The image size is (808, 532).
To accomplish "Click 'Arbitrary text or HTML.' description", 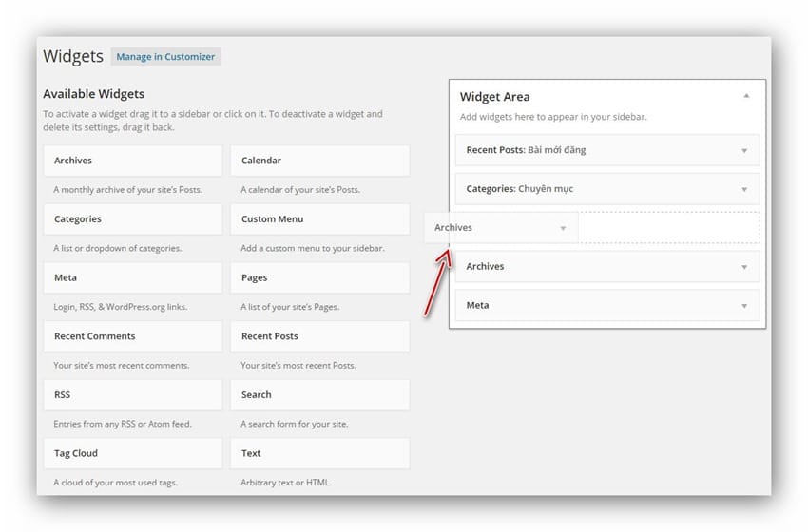I will click(x=286, y=483).
